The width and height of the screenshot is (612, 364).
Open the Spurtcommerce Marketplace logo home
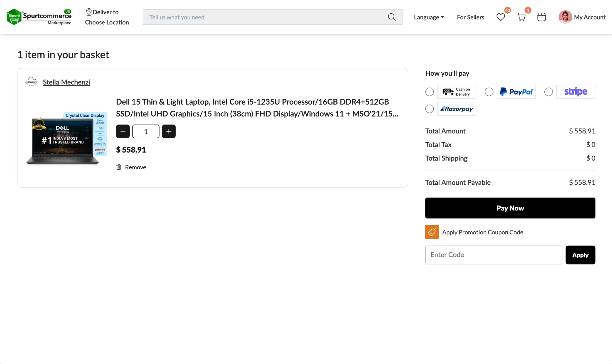39,17
